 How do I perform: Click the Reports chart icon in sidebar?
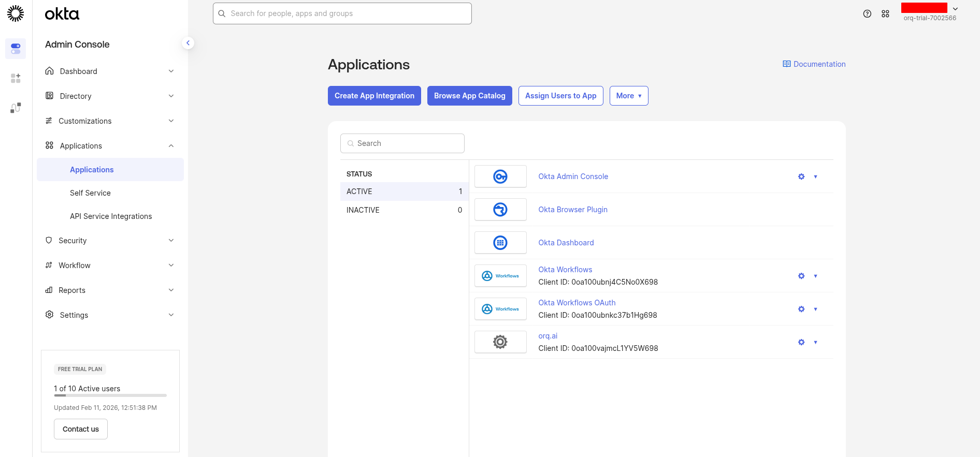(x=49, y=290)
